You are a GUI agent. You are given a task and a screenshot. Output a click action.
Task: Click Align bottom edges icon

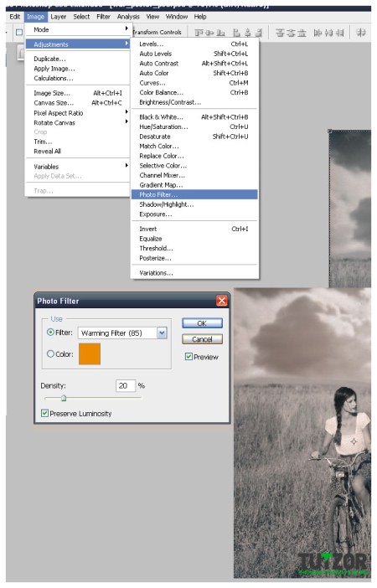pyautogui.click(x=220, y=33)
